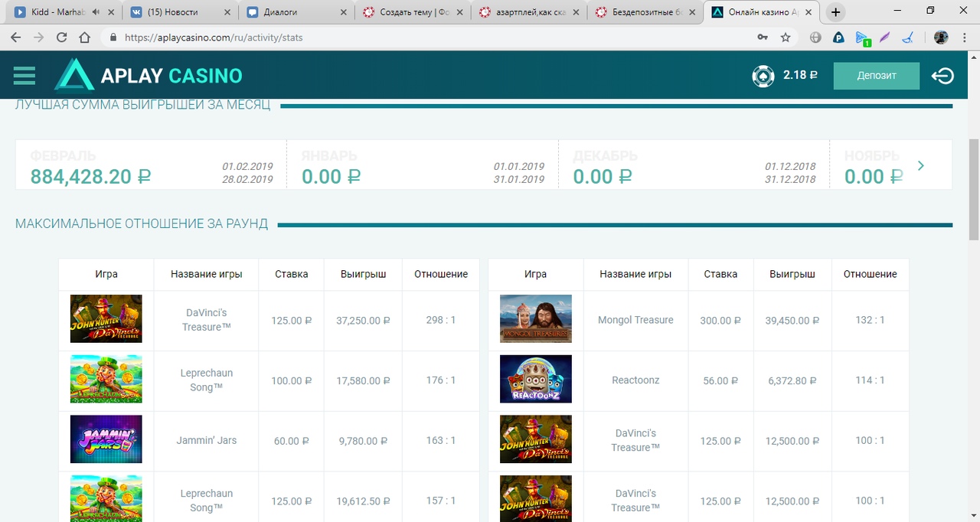Click the 56.00 ₽ bet cell

click(x=720, y=380)
